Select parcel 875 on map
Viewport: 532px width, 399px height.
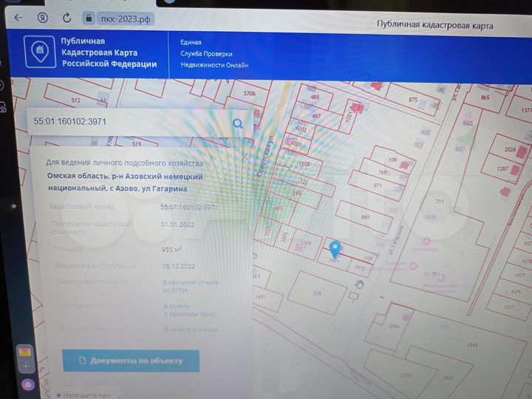point(413,100)
